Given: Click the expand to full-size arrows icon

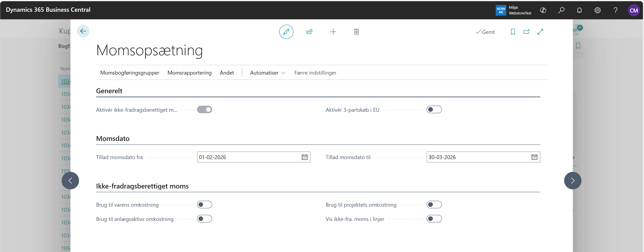Looking at the screenshot, I should click(x=540, y=32).
